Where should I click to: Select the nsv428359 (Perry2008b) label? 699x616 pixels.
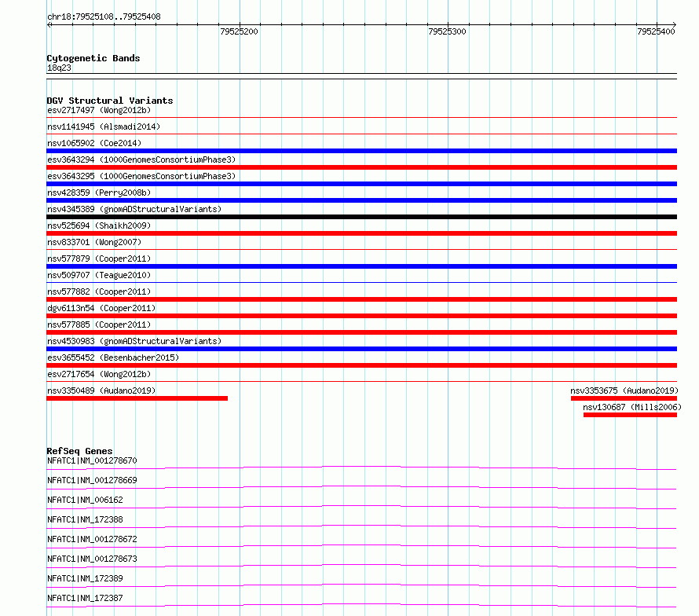(99, 192)
